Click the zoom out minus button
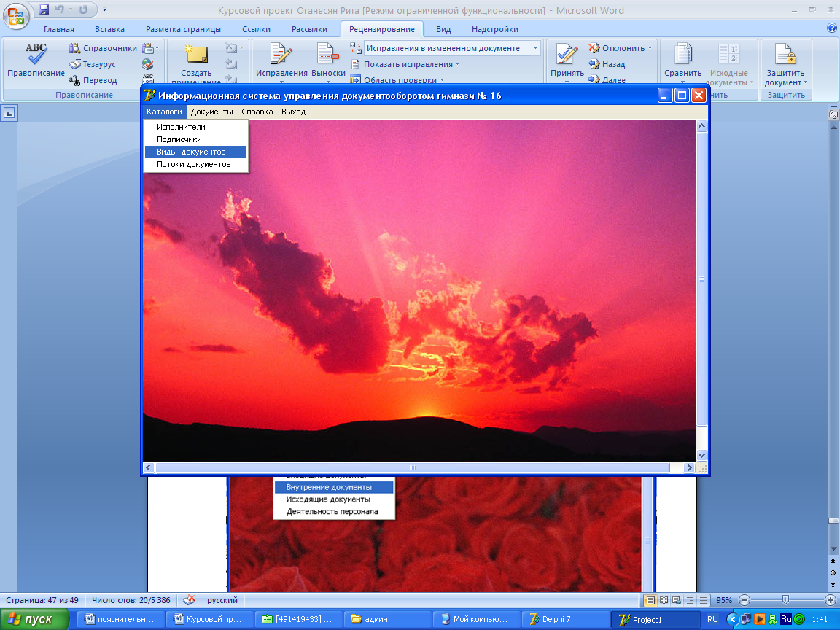Screen dimensions: 840x630 coord(744,600)
